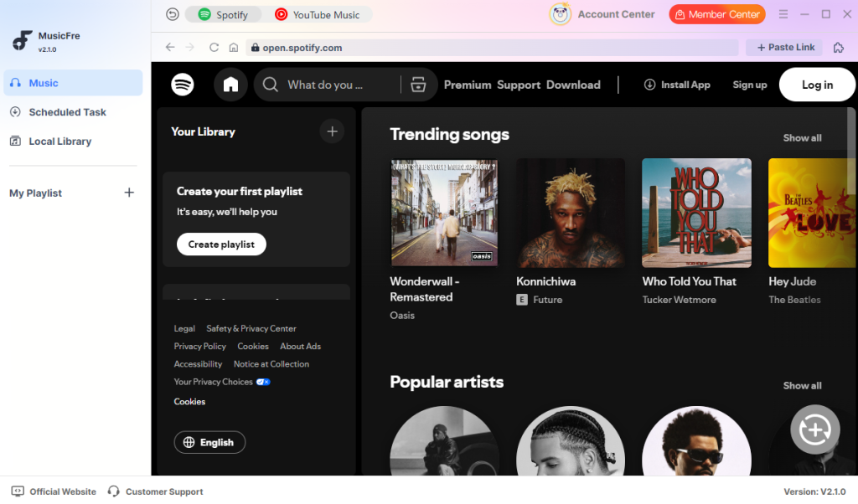
Task: Open Wonderwall - Remastered album cover
Action: [x=444, y=213]
